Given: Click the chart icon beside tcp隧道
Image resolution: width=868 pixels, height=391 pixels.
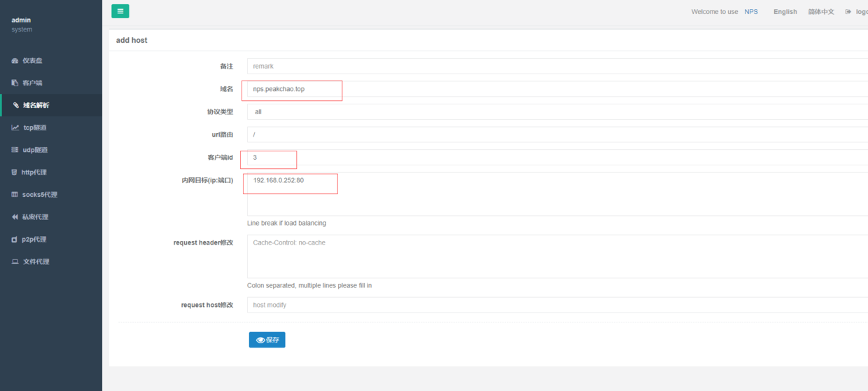Looking at the screenshot, I should pos(15,128).
